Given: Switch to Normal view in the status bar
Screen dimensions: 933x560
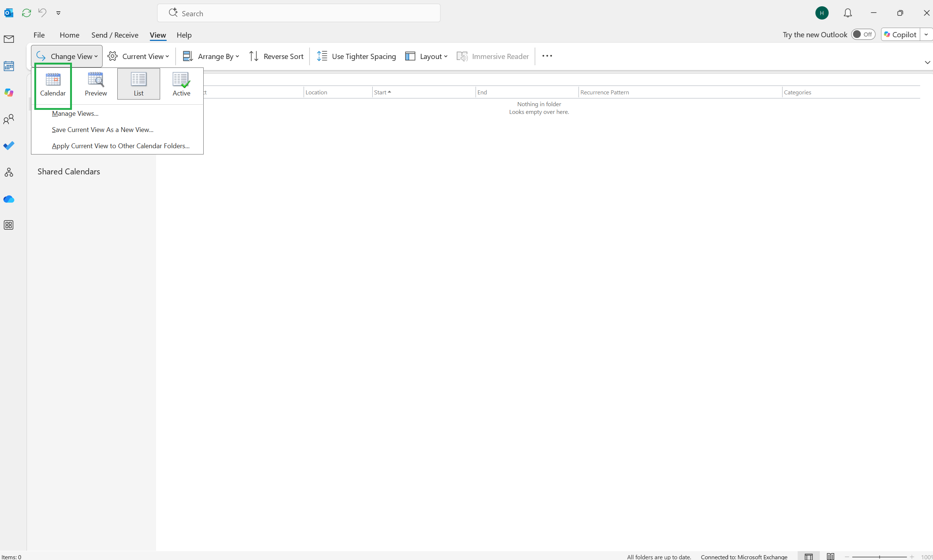Looking at the screenshot, I should (x=808, y=556).
